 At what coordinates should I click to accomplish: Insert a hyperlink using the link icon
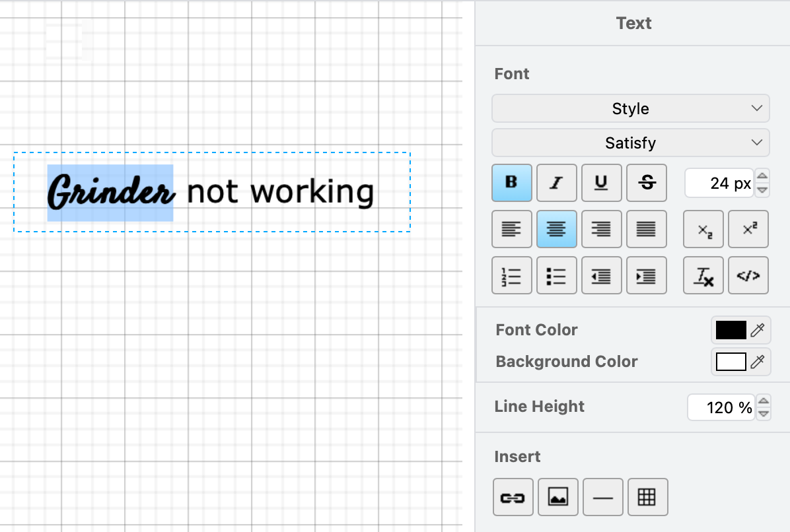513,496
